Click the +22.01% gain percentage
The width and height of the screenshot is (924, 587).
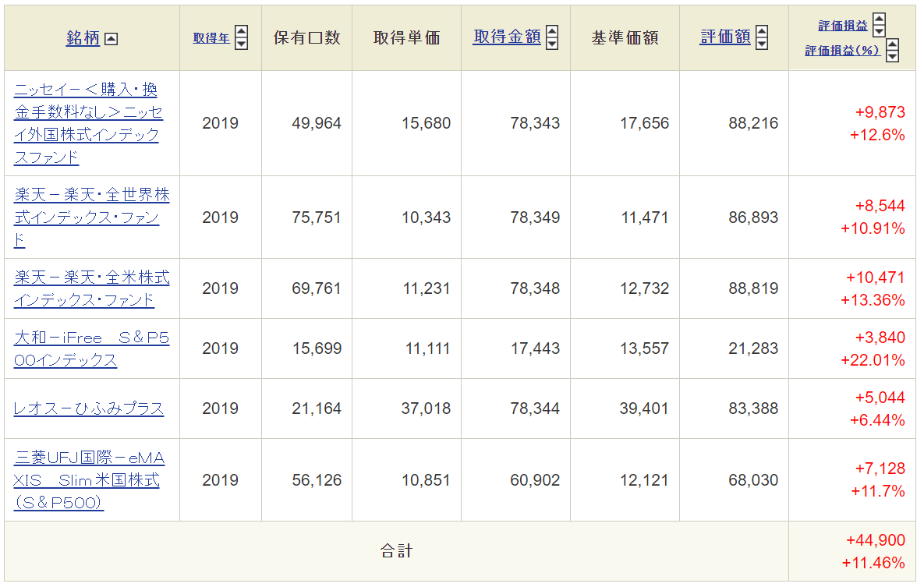click(x=873, y=359)
